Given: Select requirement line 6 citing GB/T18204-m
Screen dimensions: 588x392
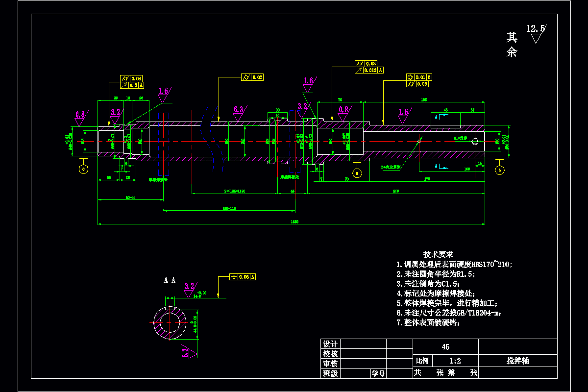Looking at the screenshot, I should [449, 313].
